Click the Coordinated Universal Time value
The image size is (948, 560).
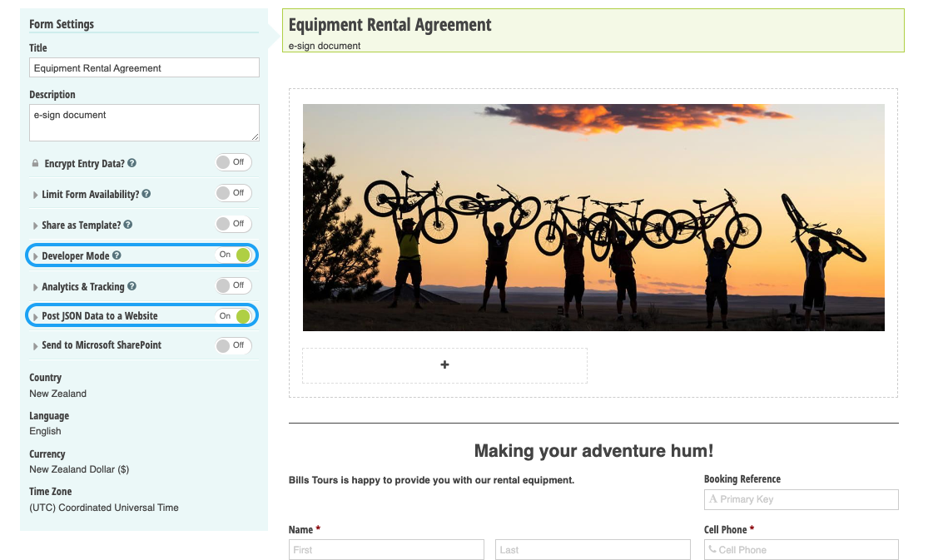(x=104, y=508)
